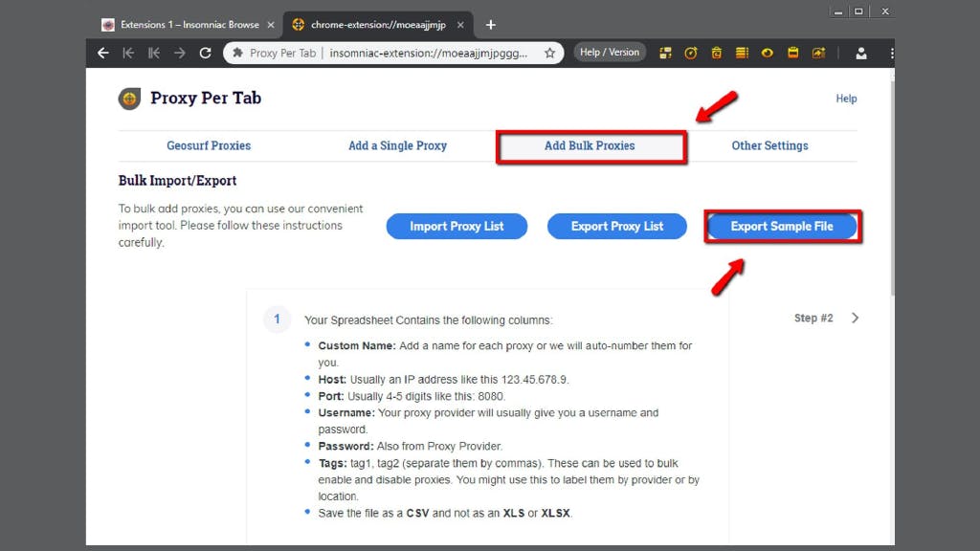Click the page vertical scrollbar
The height and width of the screenshot is (551, 980).
[891, 187]
